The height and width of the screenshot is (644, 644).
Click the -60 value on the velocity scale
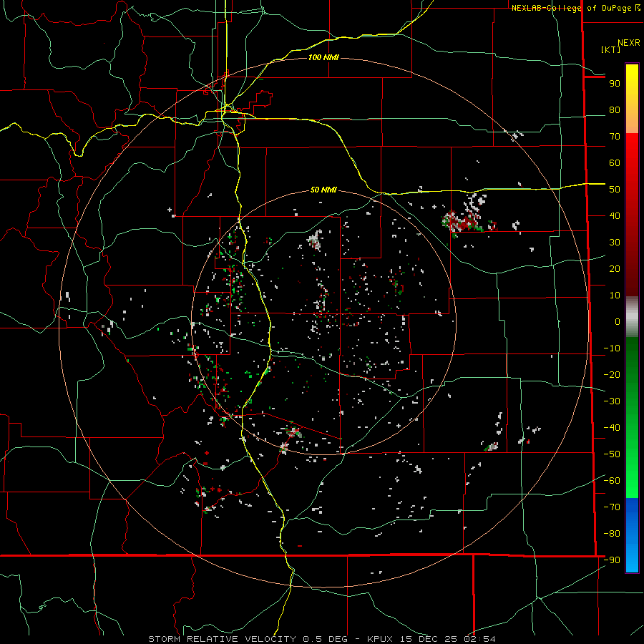tap(612, 481)
